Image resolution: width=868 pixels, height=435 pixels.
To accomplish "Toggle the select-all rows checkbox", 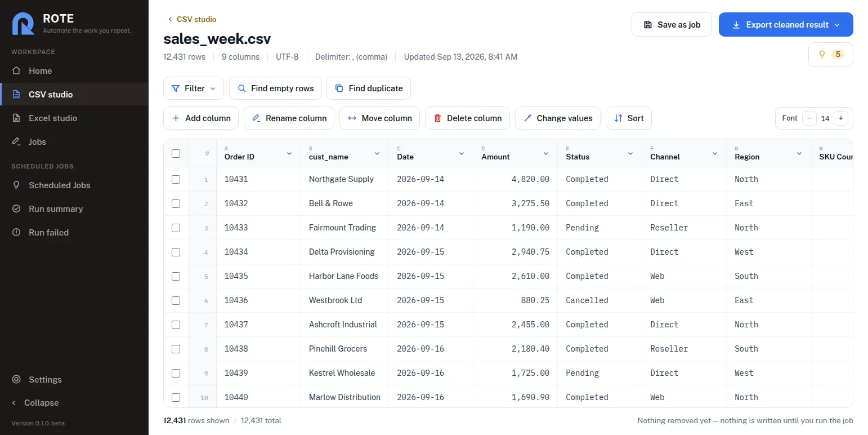I will (176, 153).
